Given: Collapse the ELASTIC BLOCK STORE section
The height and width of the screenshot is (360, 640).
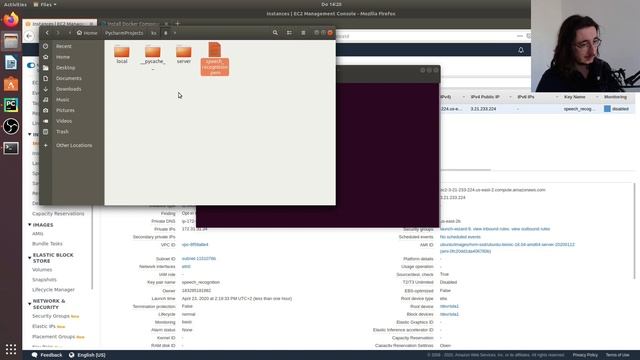Looking at the screenshot, I should click(29, 258).
